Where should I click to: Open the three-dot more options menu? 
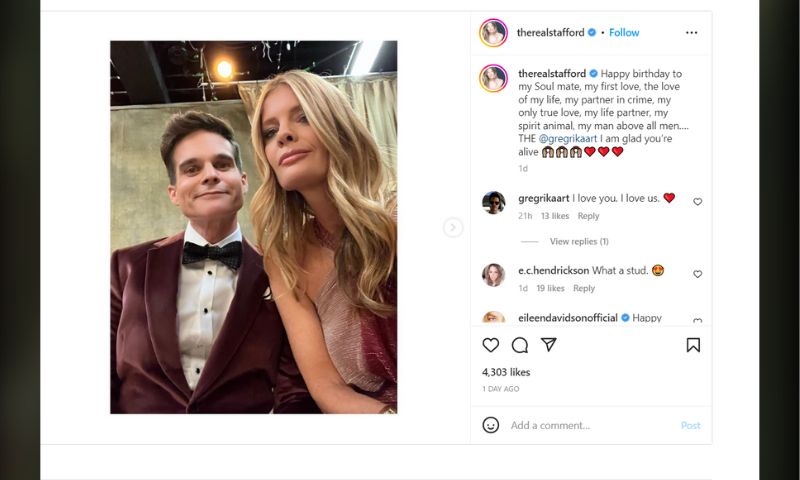(x=691, y=33)
